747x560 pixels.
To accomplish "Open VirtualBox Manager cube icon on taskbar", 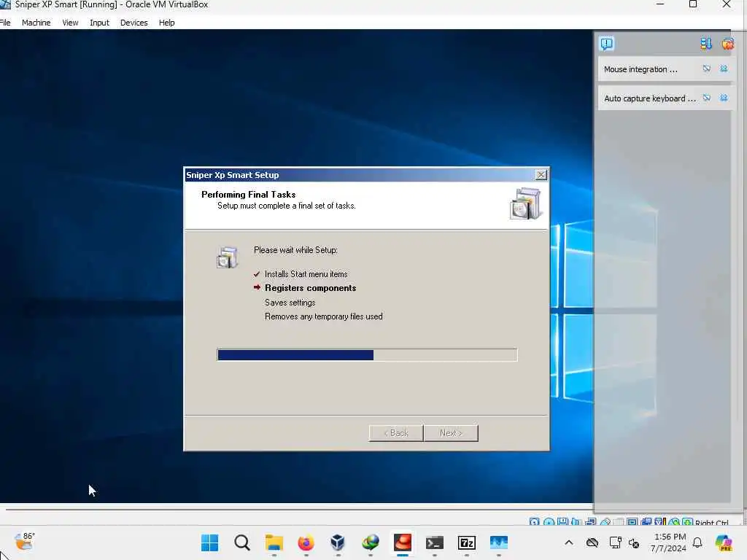I will coord(338,542).
